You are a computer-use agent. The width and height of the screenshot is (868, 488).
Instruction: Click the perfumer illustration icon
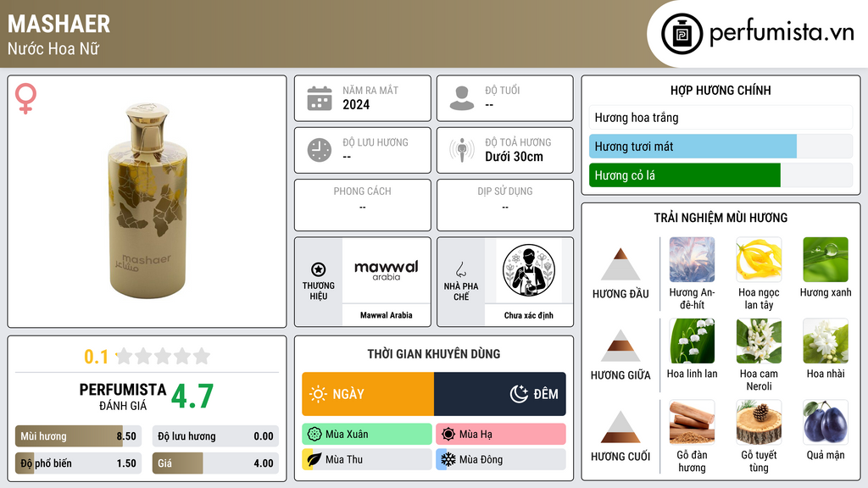click(x=529, y=270)
